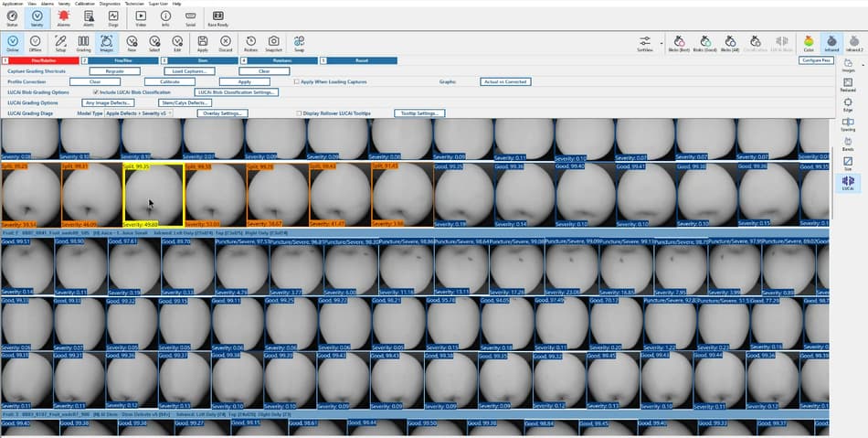Switch to Infrared image view
This screenshot has height=438, width=868.
tap(831, 43)
